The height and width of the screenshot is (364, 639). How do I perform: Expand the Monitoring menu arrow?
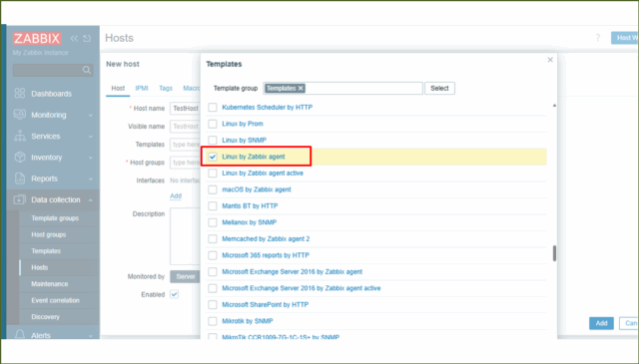pyautogui.click(x=91, y=116)
